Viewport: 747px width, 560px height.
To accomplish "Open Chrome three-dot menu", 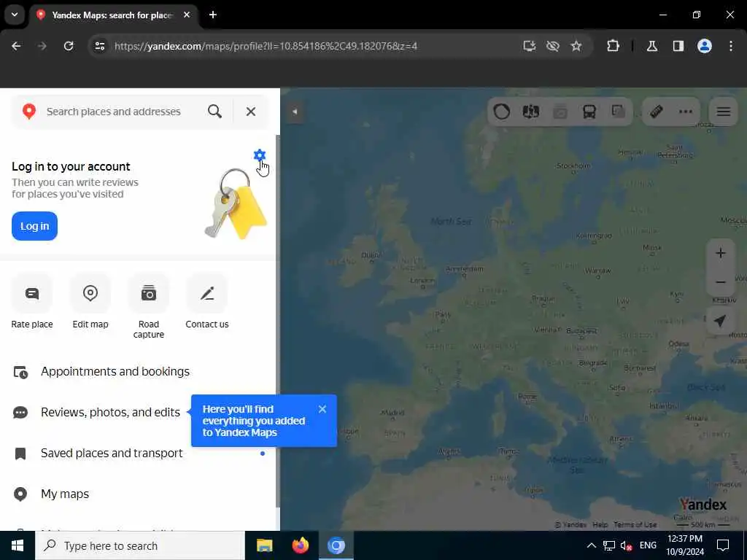I will [731, 46].
